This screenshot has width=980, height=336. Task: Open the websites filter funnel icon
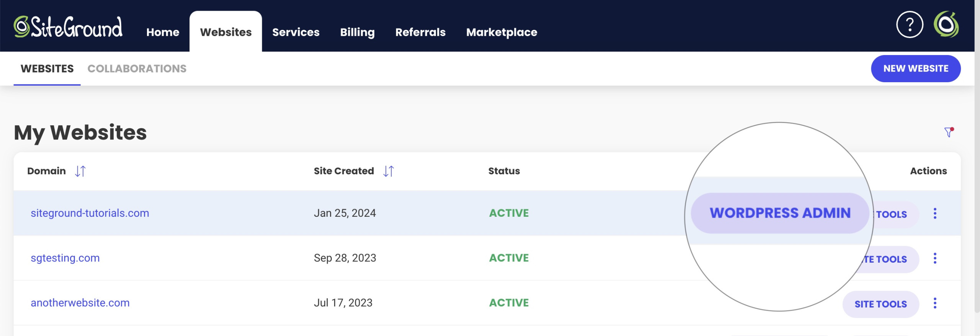tap(949, 132)
